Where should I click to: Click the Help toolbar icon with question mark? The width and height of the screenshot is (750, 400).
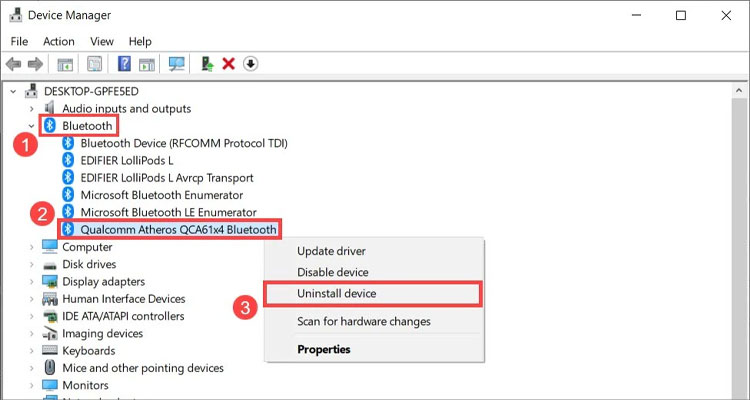[x=124, y=64]
